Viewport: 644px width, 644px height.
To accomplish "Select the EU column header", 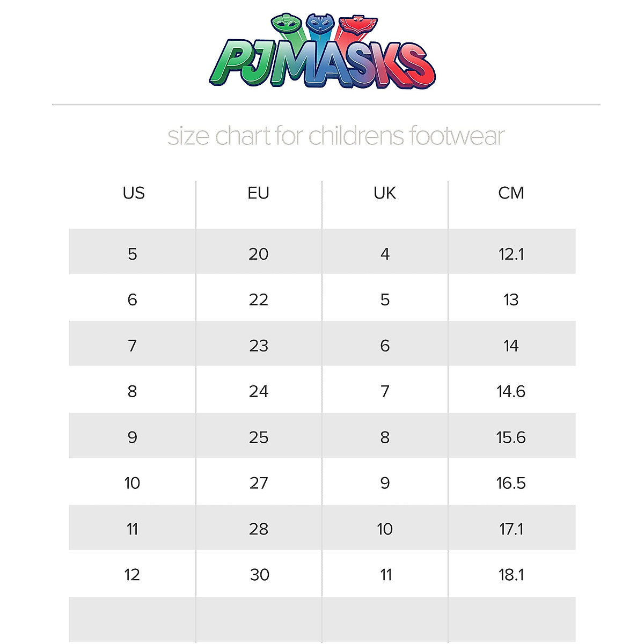I will pos(258,193).
